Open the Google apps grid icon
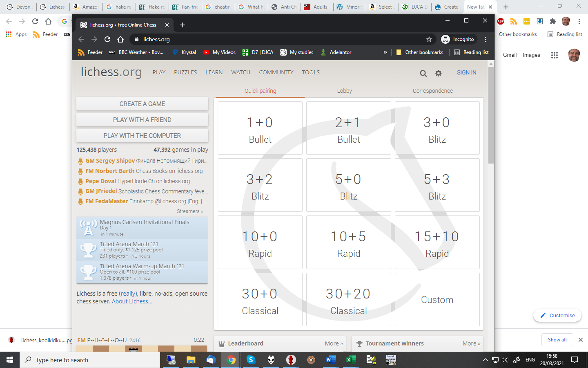The width and height of the screenshot is (588, 368). pos(554,55)
